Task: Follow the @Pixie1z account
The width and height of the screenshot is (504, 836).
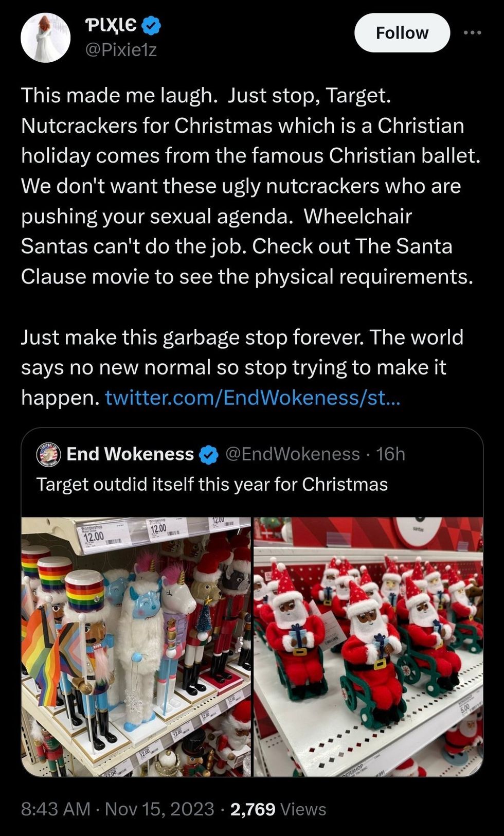Action: pyautogui.click(x=402, y=32)
